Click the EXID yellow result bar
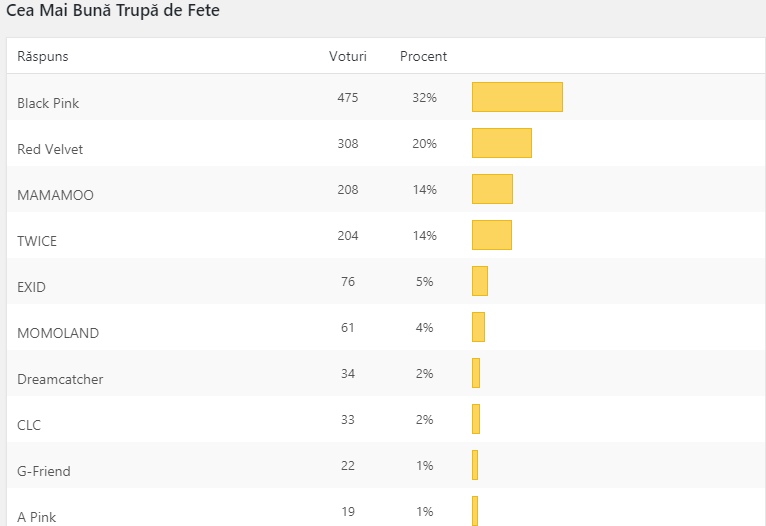 pyautogui.click(x=480, y=281)
